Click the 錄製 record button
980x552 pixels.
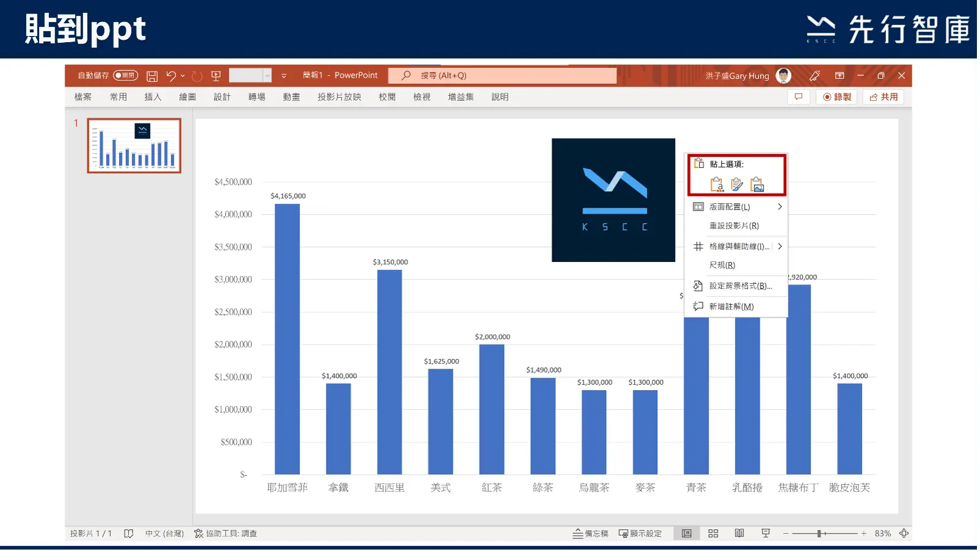pyautogui.click(x=837, y=97)
